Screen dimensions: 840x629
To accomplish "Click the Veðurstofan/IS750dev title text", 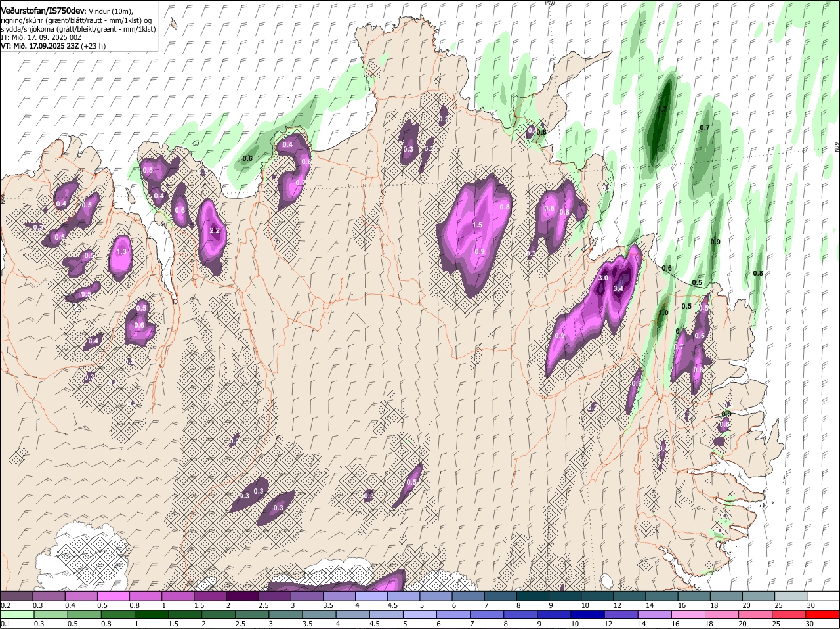I will point(43,11).
